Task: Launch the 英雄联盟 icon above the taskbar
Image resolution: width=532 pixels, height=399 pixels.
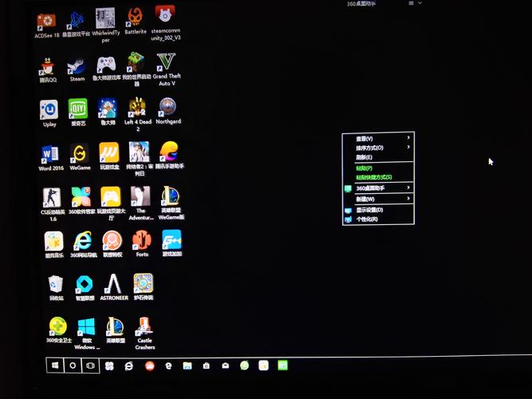Action: click(116, 330)
